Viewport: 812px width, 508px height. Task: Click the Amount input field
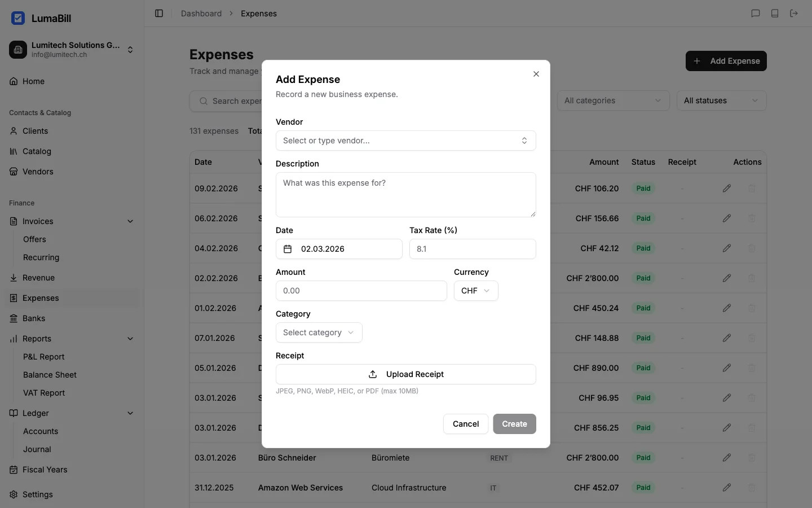[361, 291]
